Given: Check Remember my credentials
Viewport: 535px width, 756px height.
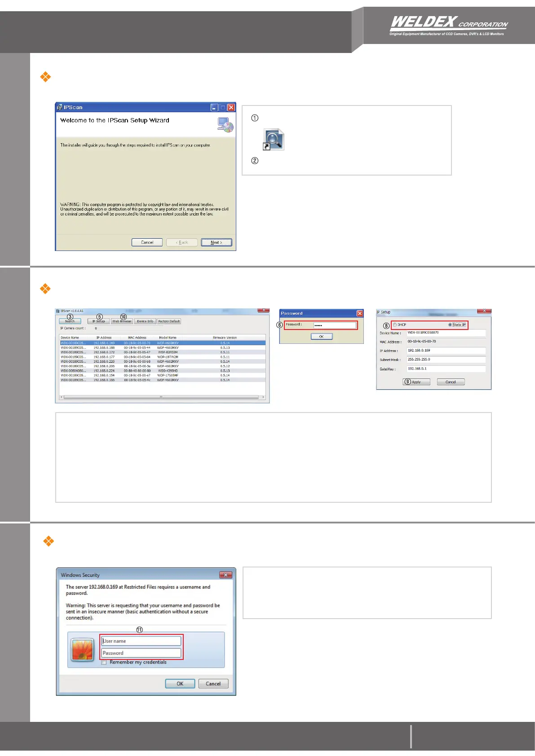Looking at the screenshot, I should 104,662.
